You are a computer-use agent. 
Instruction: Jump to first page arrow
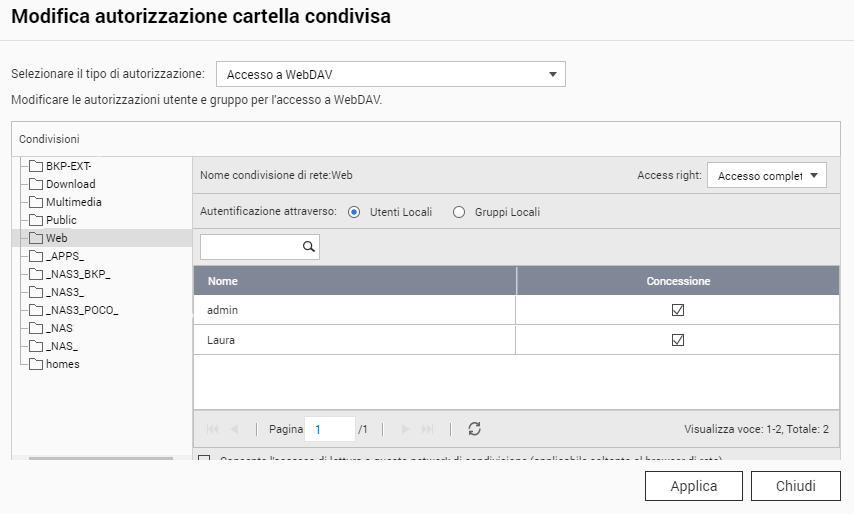212,429
